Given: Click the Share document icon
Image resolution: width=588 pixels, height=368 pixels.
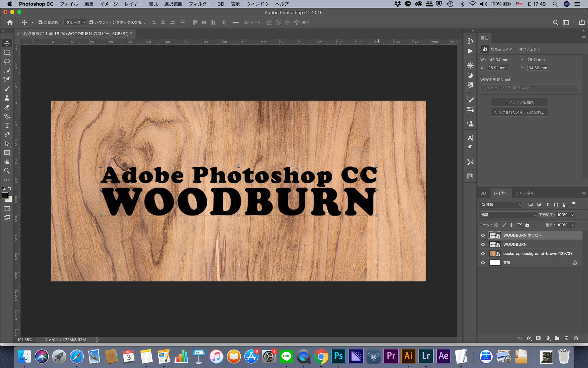Looking at the screenshot, I should click(x=582, y=22).
